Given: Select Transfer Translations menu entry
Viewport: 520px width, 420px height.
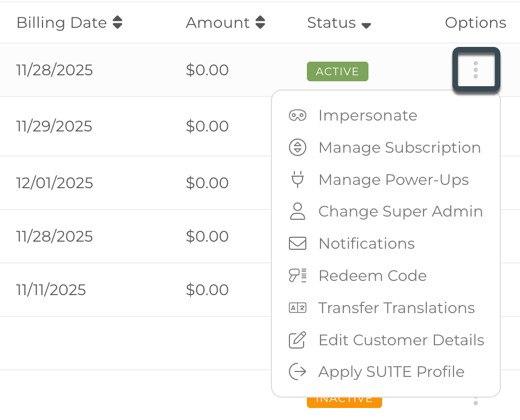Looking at the screenshot, I should (x=396, y=308).
